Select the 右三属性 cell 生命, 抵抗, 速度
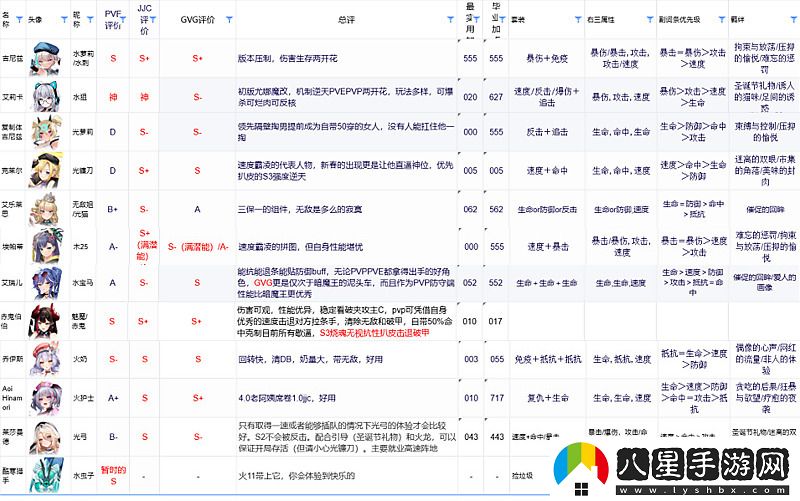800x501 pixels. click(621, 359)
